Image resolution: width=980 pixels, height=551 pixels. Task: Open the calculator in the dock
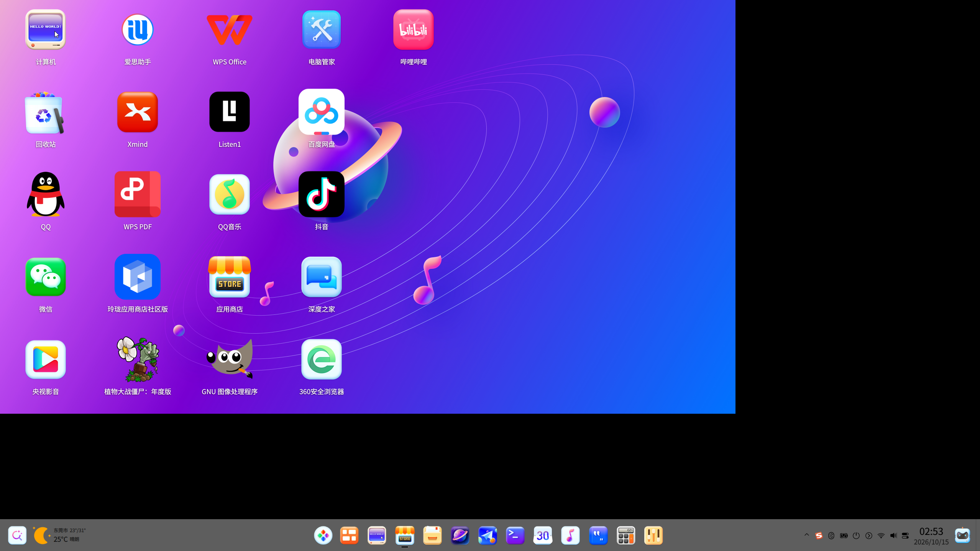coord(625,535)
